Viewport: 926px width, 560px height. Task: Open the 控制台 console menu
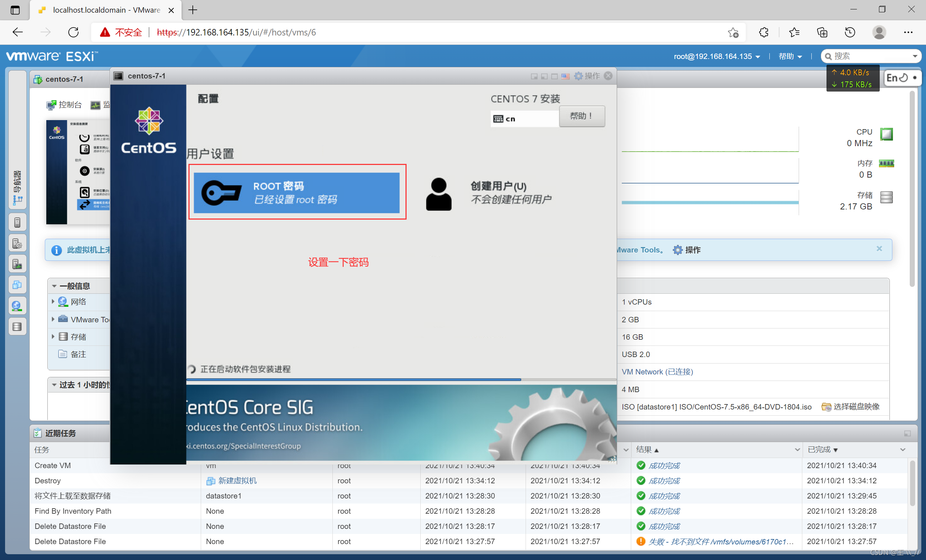(x=64, y=105)
